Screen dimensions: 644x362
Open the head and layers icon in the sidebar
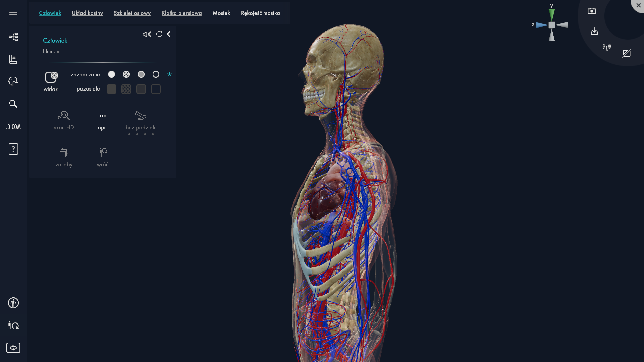[x=13, y=81]
